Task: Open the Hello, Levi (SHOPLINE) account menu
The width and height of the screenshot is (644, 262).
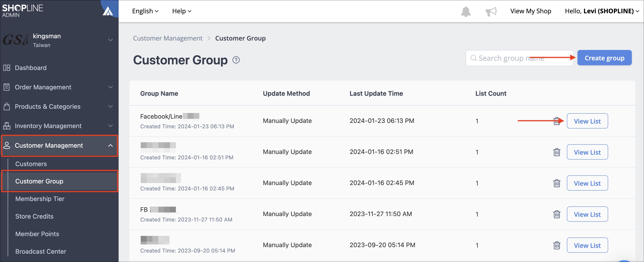Action: pos(602,11)
